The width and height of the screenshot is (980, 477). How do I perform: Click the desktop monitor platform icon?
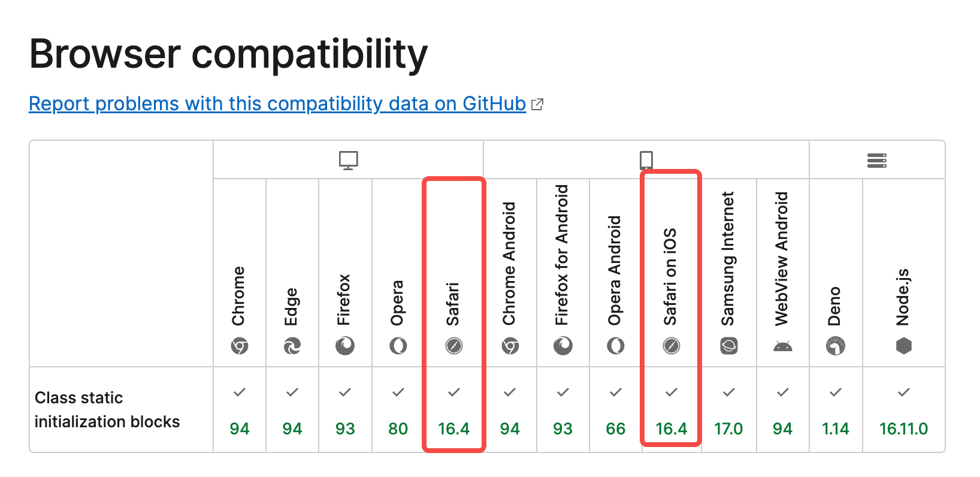[348, 161]
